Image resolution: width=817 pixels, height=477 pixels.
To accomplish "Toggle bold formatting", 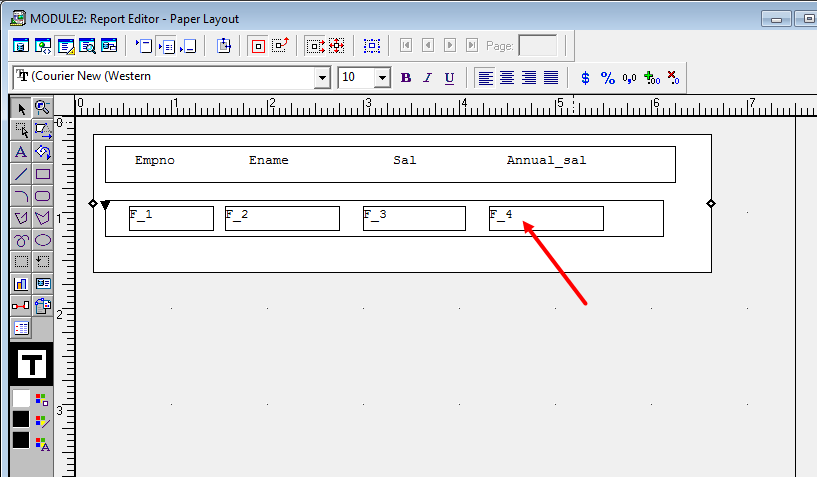I will 406,78.
